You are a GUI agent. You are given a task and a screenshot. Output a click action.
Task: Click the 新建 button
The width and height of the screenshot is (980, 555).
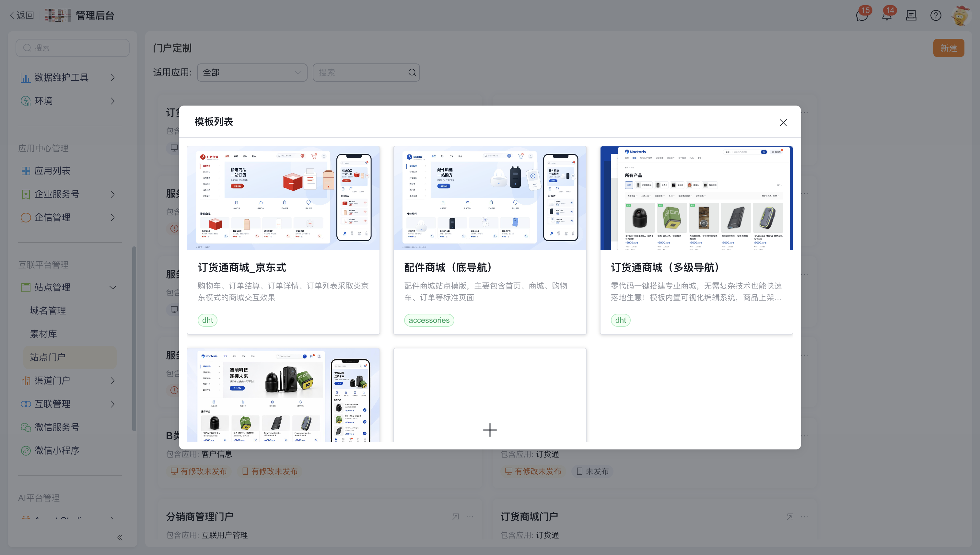tap(948, 48)
